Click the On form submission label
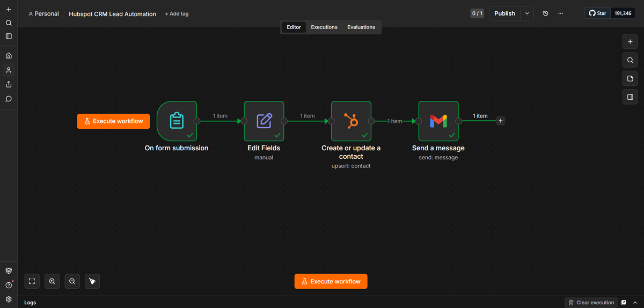Viewport: 644px width, 308px height. (177, 148)
